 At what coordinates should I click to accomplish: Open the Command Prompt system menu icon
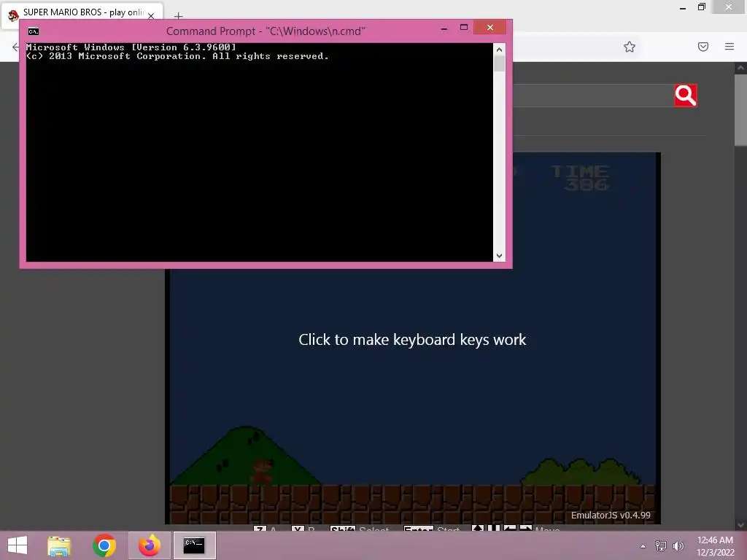click(x=34, y=31)
